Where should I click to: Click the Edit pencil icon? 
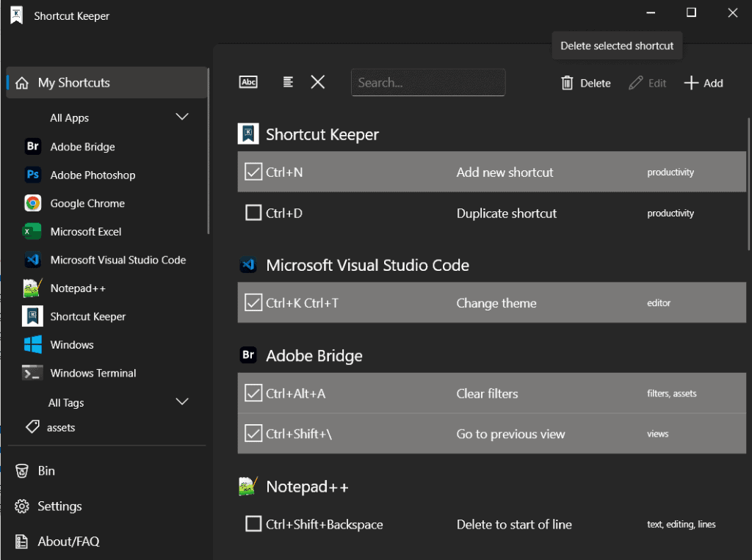tap(635, 83)
